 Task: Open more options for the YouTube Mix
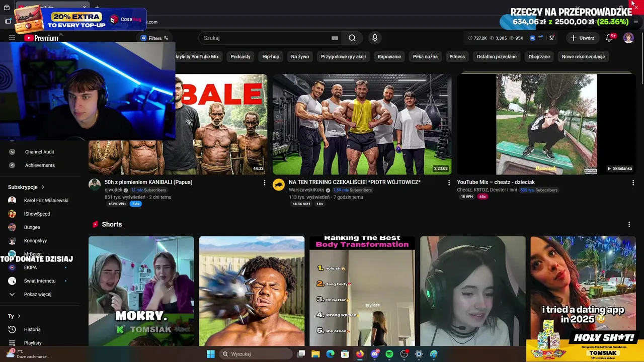click(633, 183)
